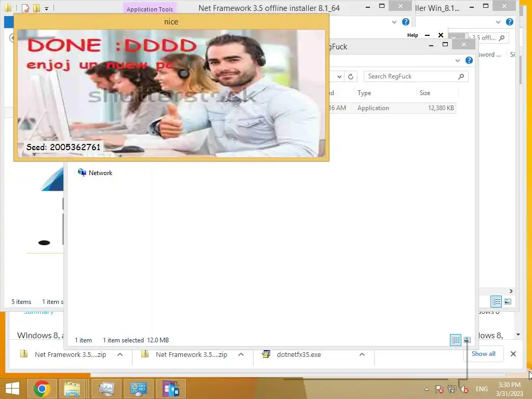Click the Search RegFuck input field
This screenshot has height=399, width=532.
click(x=411, y=76)
